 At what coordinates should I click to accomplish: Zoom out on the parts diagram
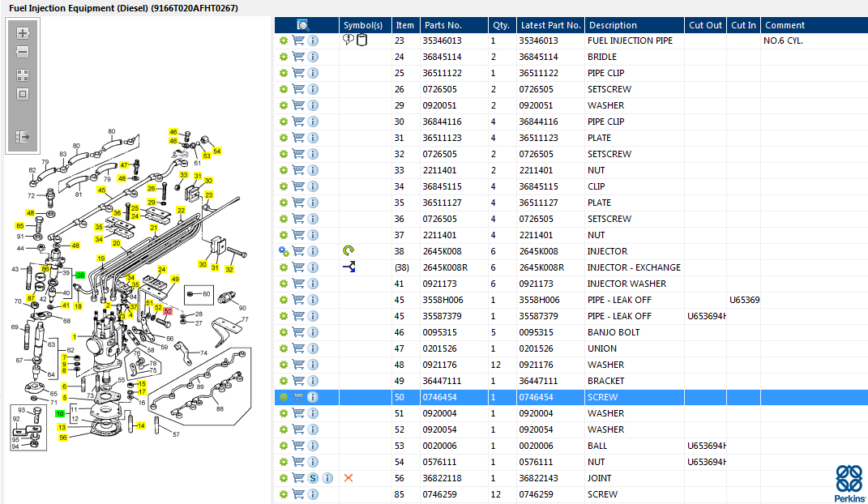pyautogui.click(x=23, y=52)
